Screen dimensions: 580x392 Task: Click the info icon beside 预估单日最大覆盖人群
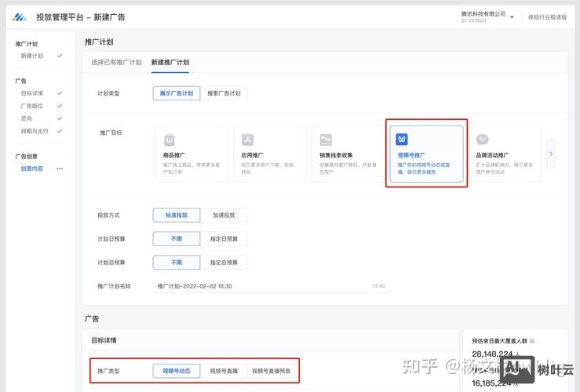532,340
